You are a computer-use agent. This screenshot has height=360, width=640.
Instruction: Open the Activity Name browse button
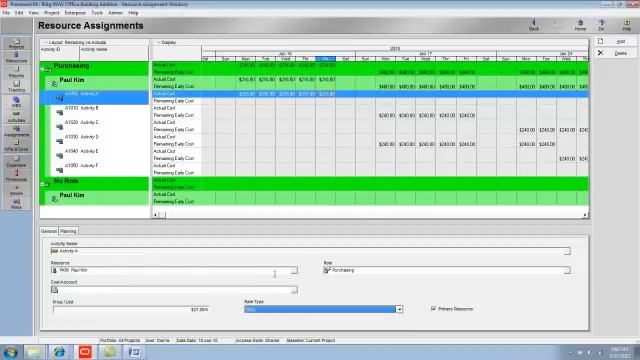tap(567, 251)
